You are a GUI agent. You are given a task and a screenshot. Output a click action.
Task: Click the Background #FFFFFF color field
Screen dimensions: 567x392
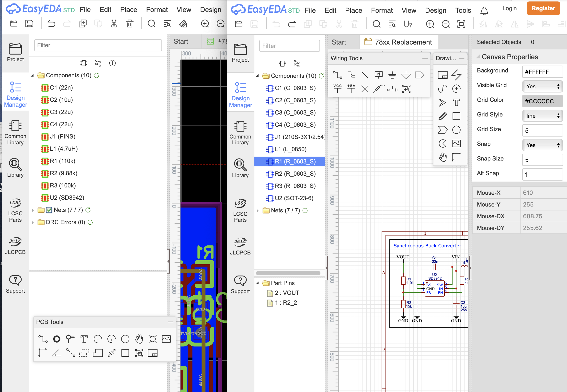[x=542, y=72]
